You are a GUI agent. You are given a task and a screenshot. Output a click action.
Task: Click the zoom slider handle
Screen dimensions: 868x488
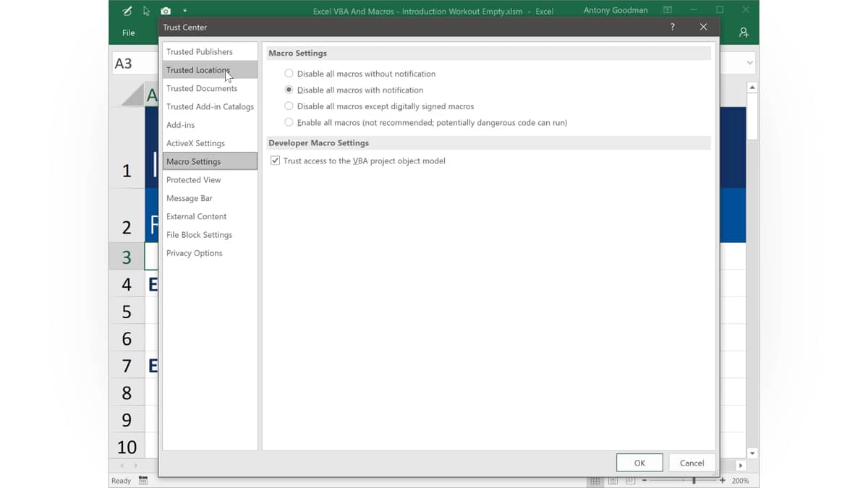coord(694,481)
